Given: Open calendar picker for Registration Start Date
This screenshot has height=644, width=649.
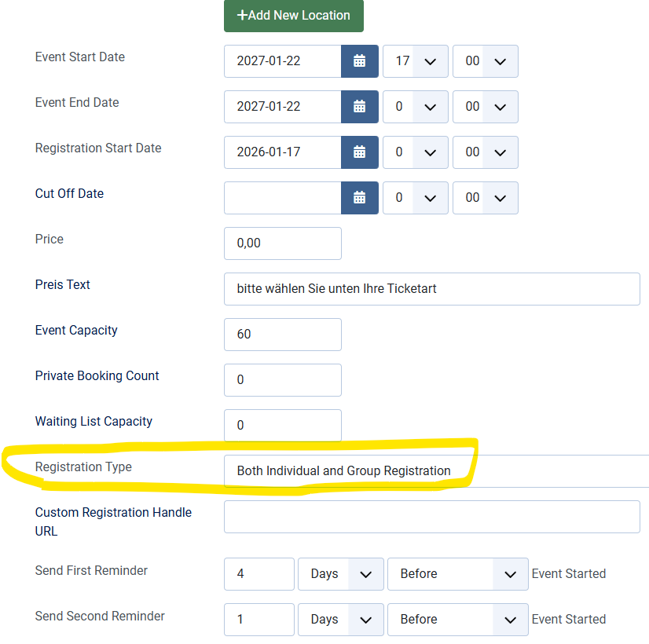Looking at the screenshot, I should click(359, 152).
